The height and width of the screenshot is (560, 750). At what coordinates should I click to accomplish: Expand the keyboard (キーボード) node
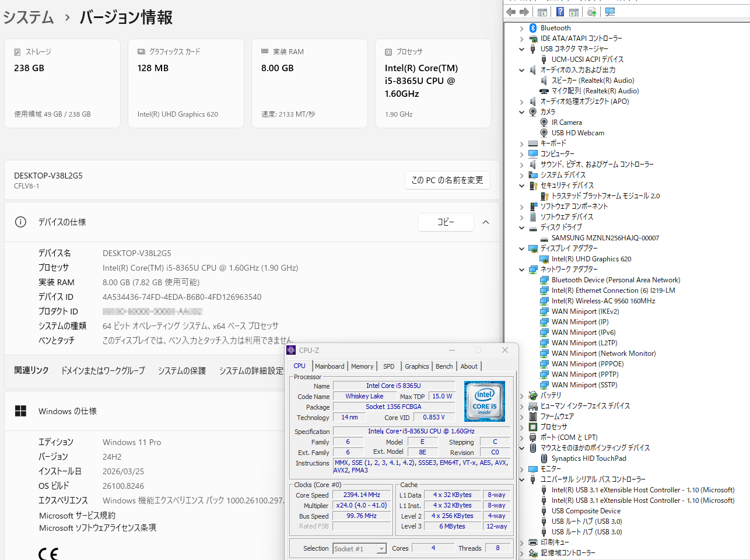[x=521, y=143]
